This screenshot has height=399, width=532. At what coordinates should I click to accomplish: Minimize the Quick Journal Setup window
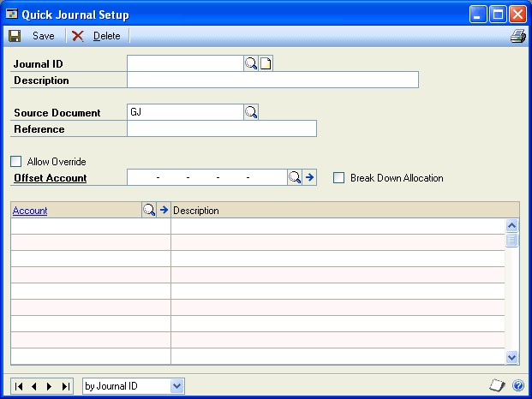pyautogui.click(x=478, y=15)
